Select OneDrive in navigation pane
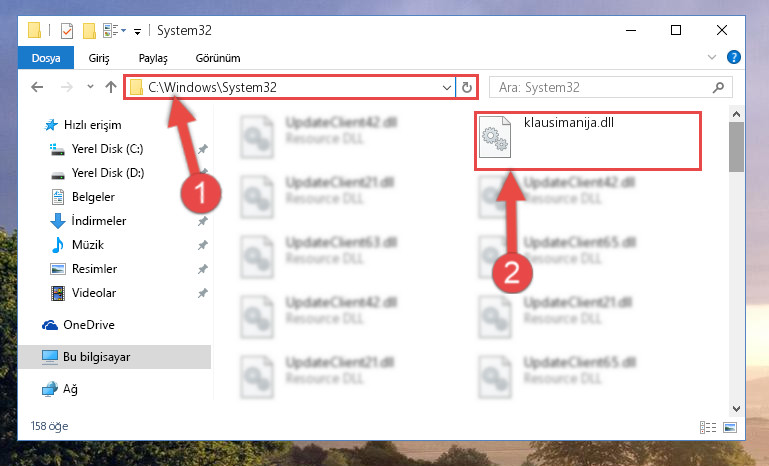Viewport: 769px width, 466px height. tap(89, 324)
